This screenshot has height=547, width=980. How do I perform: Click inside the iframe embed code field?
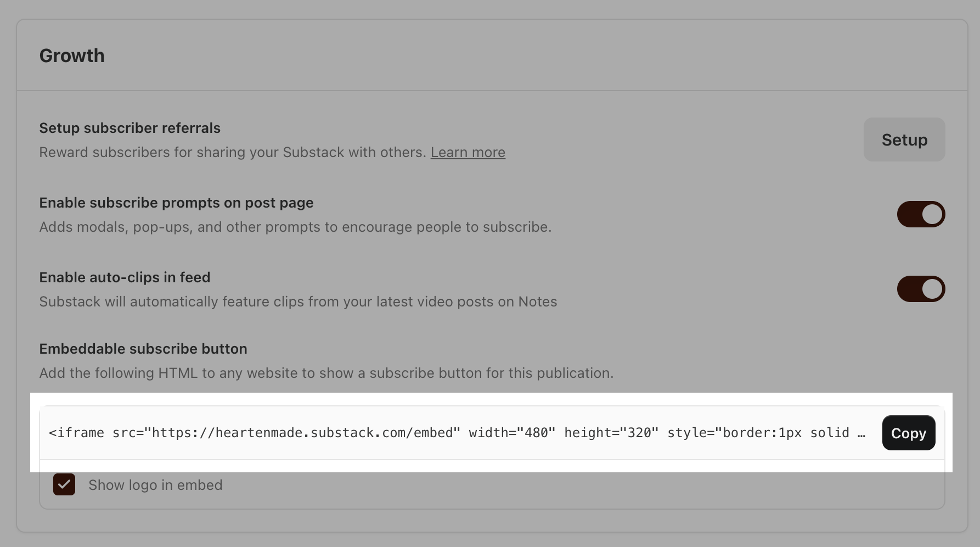click(x=458, y=433)
